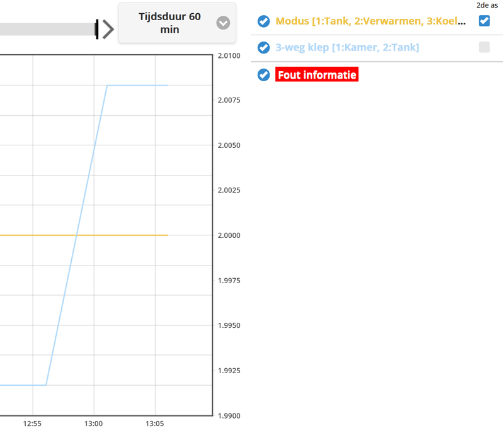Screen dimensions: 504x438
Task: Click the 2de as column header
Action: click(x=486, y=5)
